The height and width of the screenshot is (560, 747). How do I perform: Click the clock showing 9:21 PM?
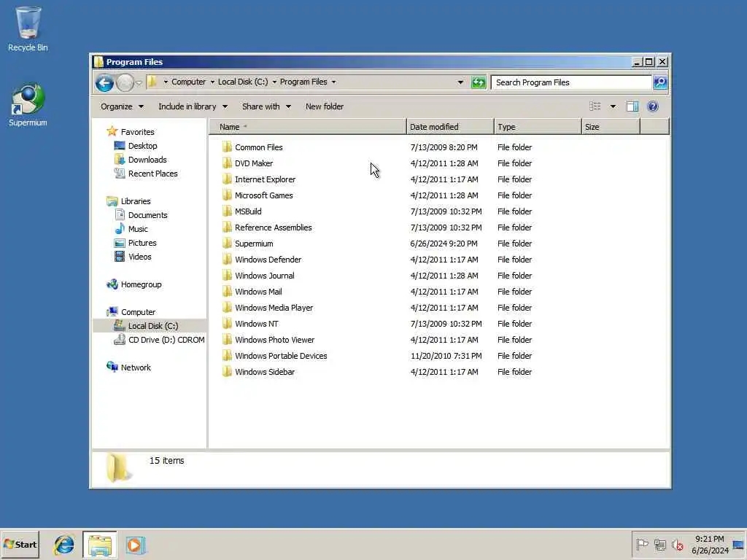coord(710,539)
